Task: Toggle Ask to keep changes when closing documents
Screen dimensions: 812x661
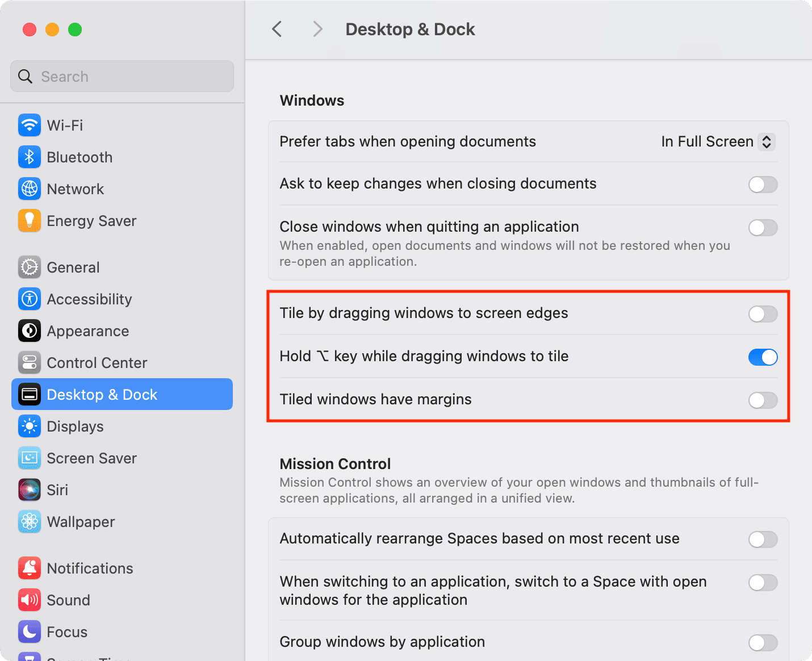Action: 763,185
